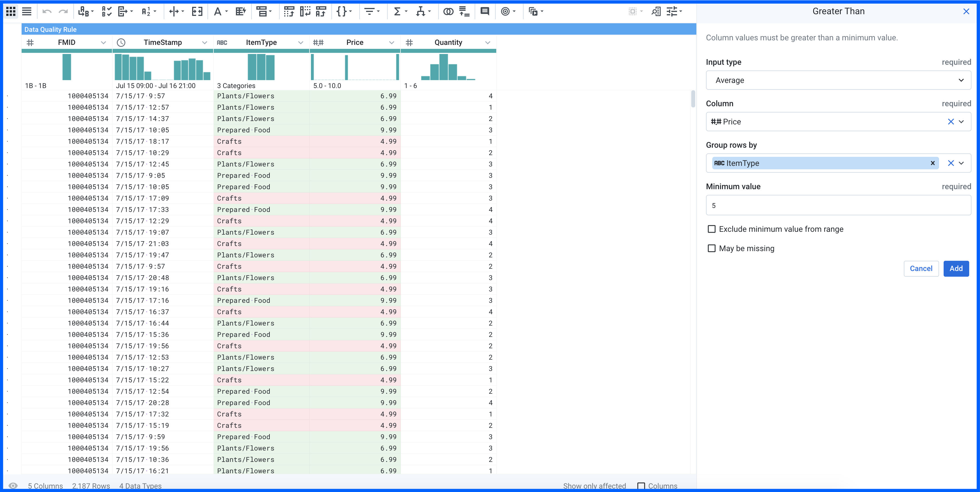
Task: Switch to the list view icon
Action: [x=27, y=11]
